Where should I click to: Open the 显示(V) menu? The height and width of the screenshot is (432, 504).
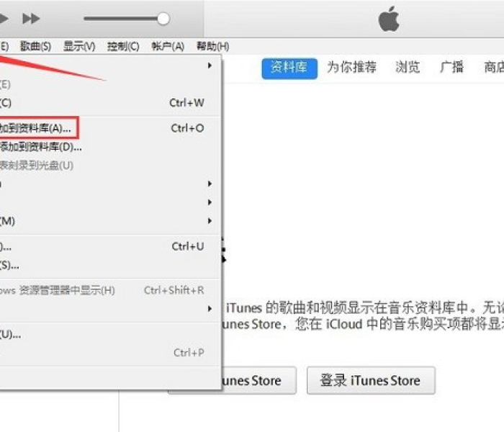click(x=79, y=46)
